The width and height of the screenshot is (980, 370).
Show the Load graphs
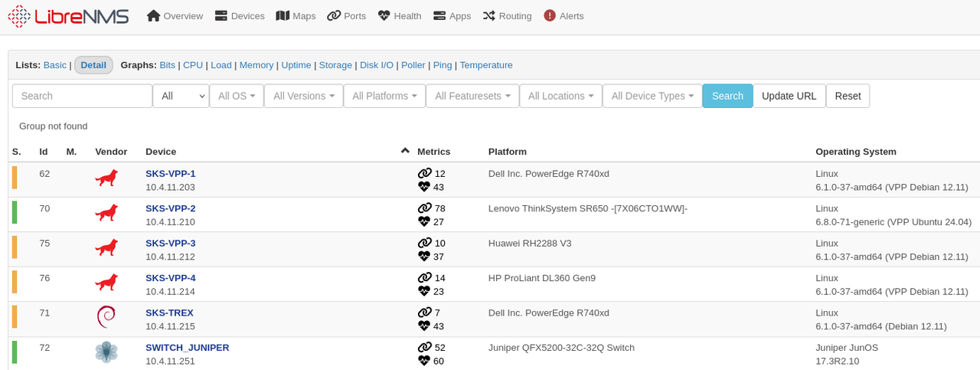(x=221, y=65)
